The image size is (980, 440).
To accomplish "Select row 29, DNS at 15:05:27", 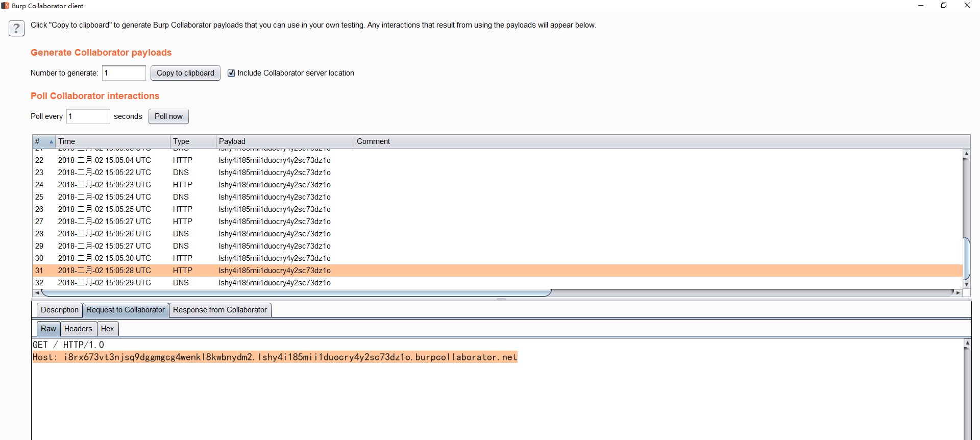I will 498,246.
